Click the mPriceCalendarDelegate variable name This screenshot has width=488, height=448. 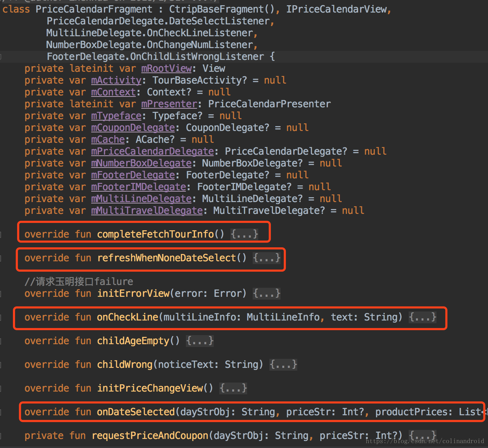[152, 151]
